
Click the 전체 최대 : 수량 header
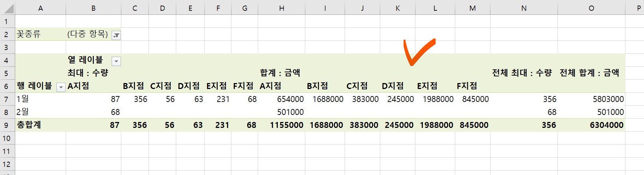click(522, 73)
